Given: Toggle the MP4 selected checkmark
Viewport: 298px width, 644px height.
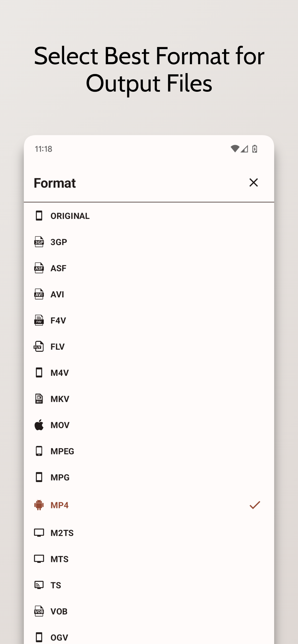Looking at the screenshot, I should [x=255, y=505].
